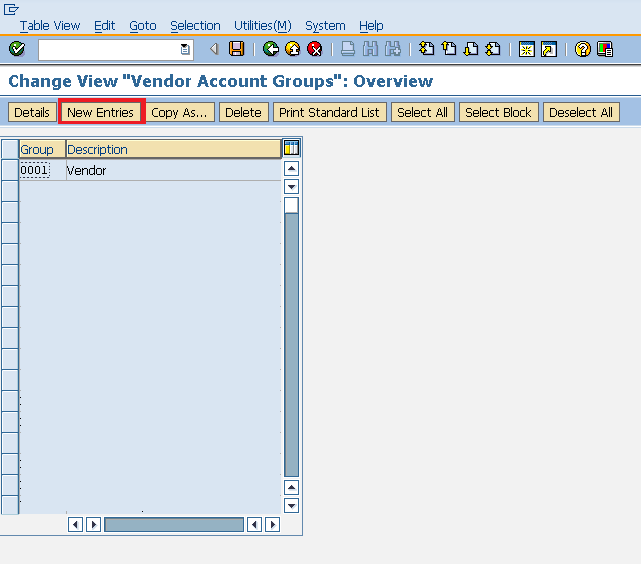Click the Find binoculars icon
The width and height of the screenshot is (641, 564).
point(370,49)
